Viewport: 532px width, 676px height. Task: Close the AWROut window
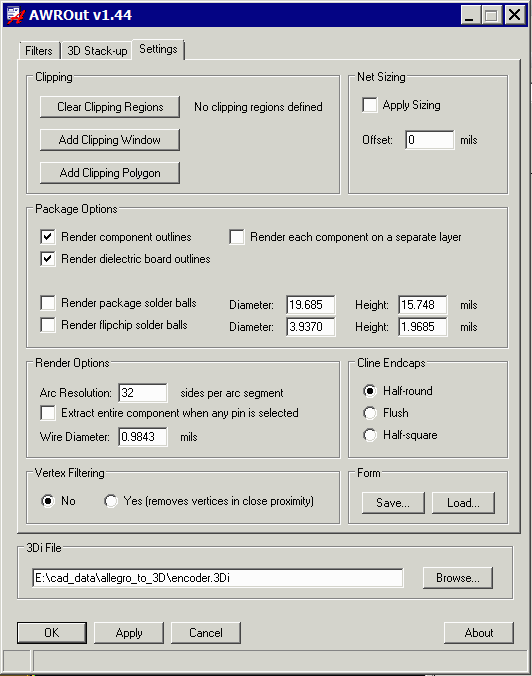click(x=514, y=16)
